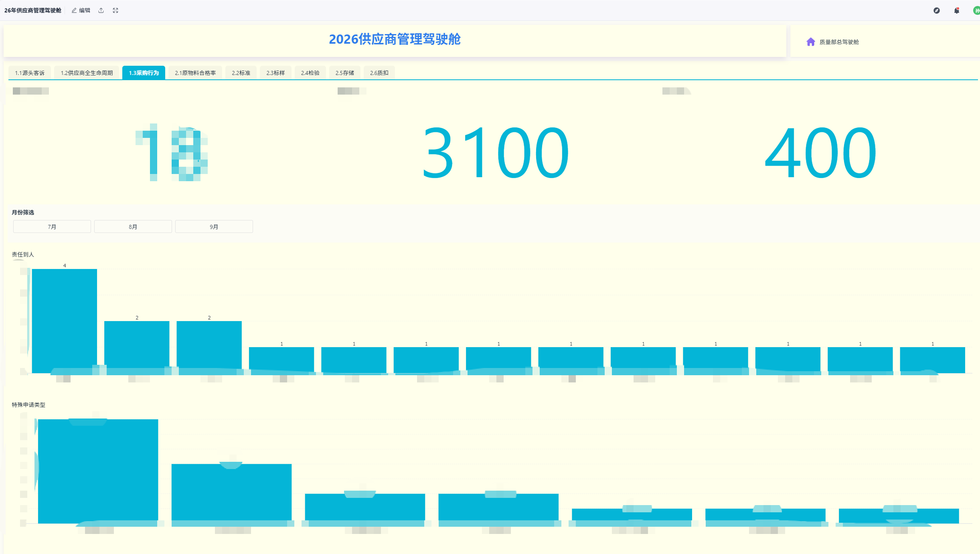Click the pencil edit icon
The image size is (980, 554).
coord(74,10)
